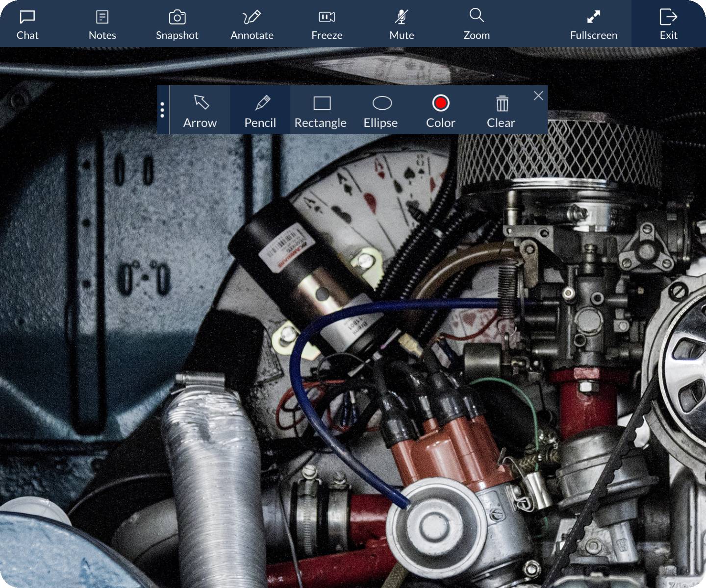Image resolution: width=706 pixels, height=588 pixels.
Task: Select the Arrow annotation tool
Action: point(200,111)
